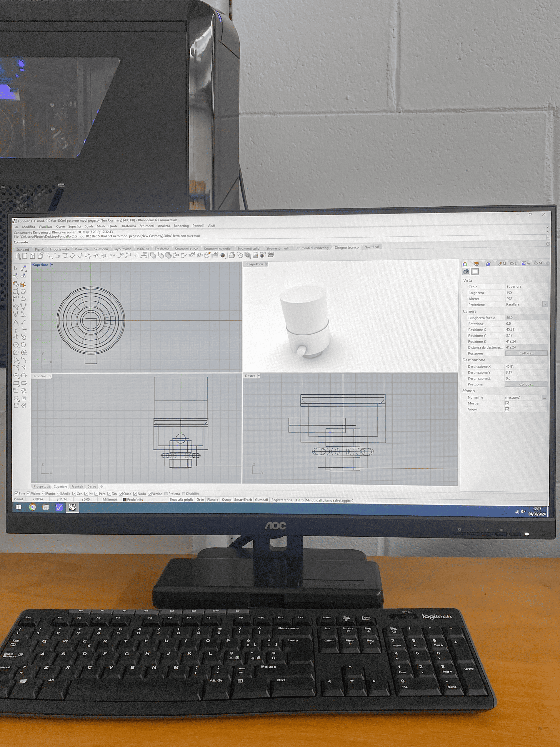Image resolution: width=560 pixels, height=747 pixels.
Task: Toggle Snap alla griglia in status bar
Action: [x=181, y=499]
